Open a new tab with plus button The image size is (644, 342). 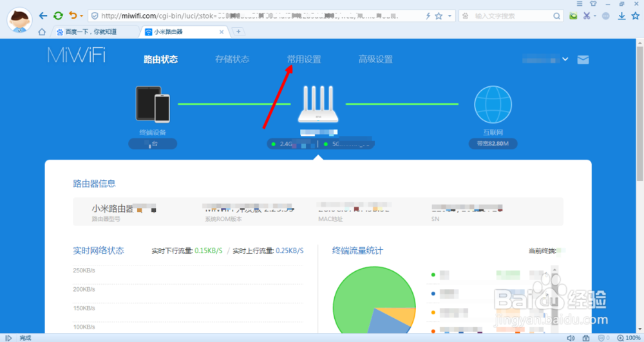coord(238,31)
